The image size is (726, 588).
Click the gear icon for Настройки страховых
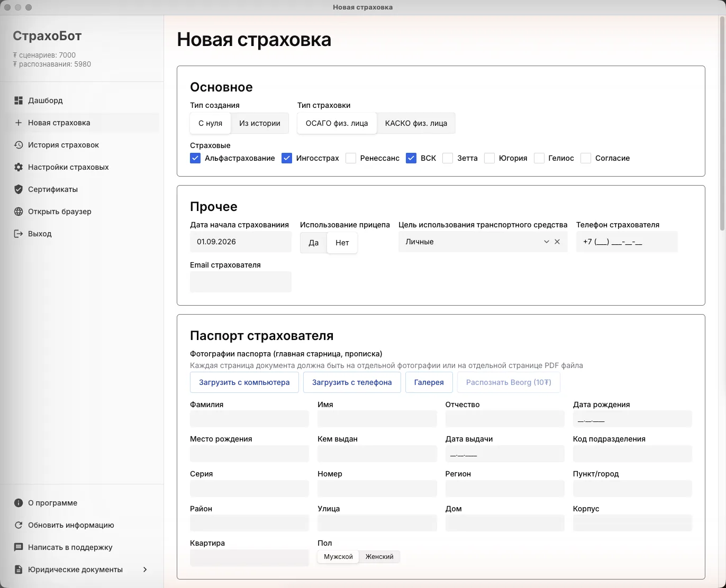[19, 167]
